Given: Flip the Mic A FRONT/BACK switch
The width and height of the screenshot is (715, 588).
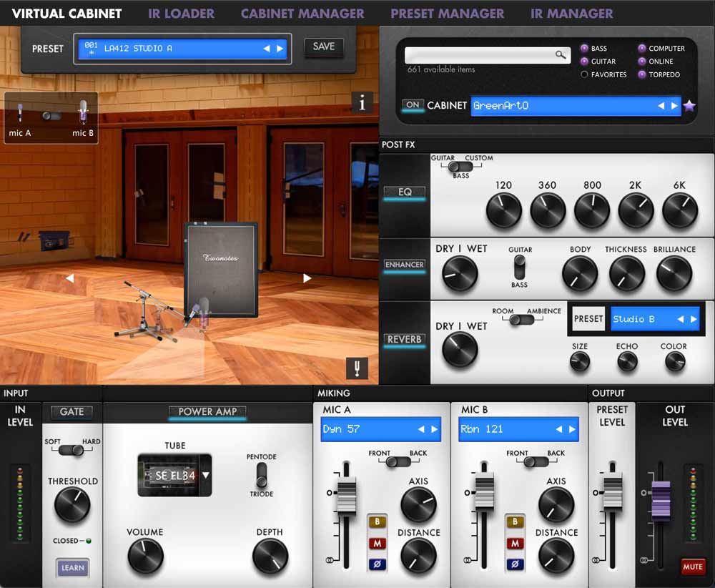Looking at the screenshot, I should coord(398,461).
